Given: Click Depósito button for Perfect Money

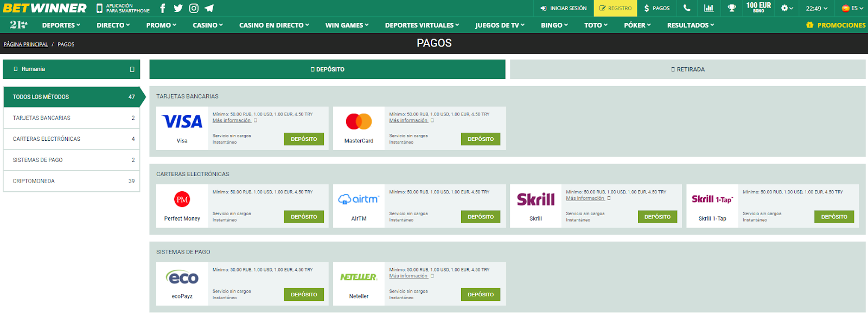Looking at the screenshot, I should pyautogui.click(x=304, y=217).
